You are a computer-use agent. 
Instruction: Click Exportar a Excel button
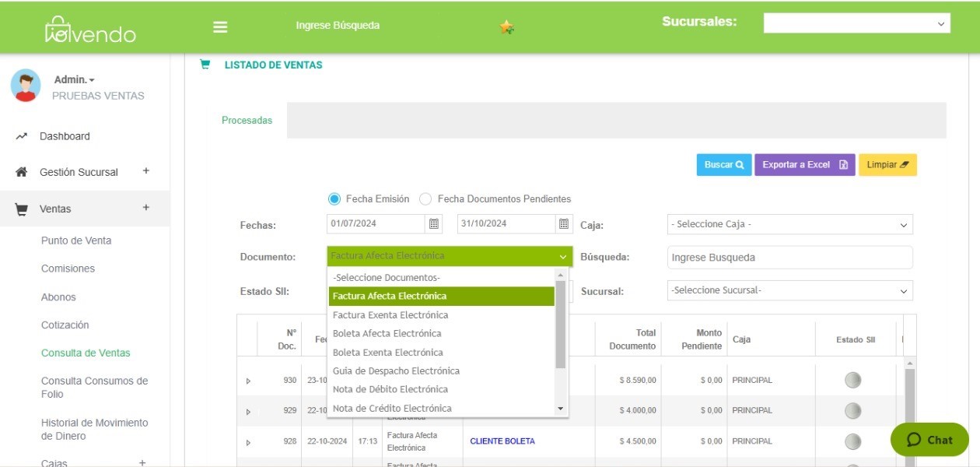point(804,165)
